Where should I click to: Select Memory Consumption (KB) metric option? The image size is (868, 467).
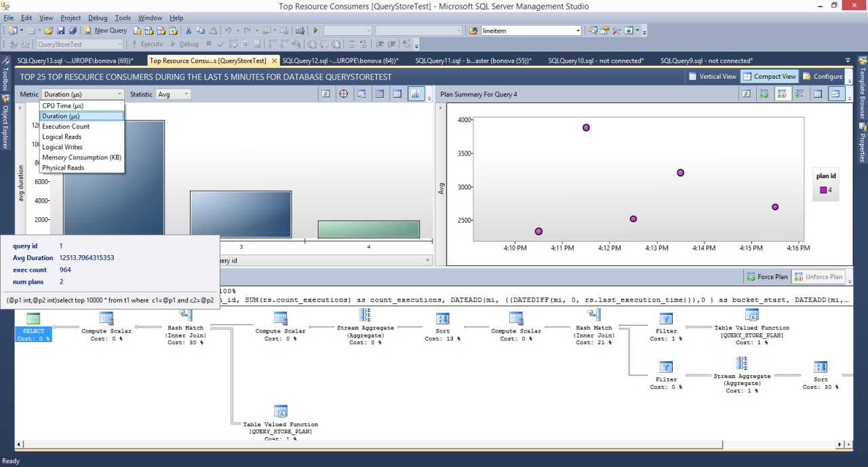pos(82,157)
